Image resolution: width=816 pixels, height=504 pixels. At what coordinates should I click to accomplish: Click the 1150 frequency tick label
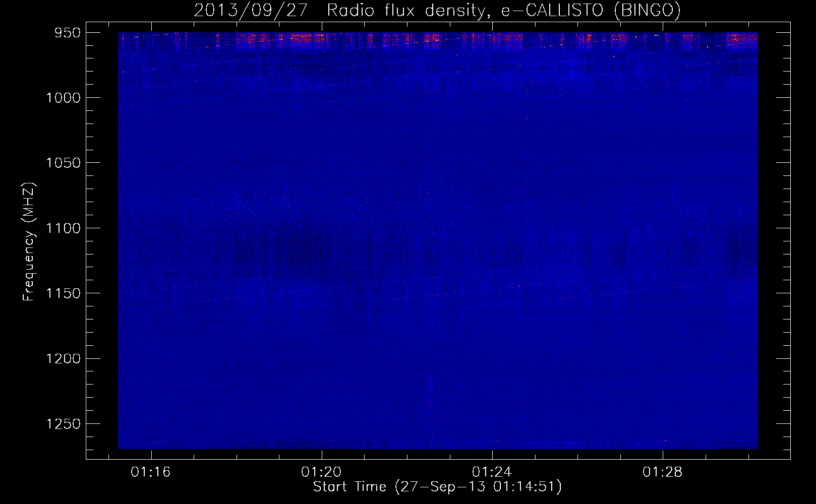pos(63,293)
